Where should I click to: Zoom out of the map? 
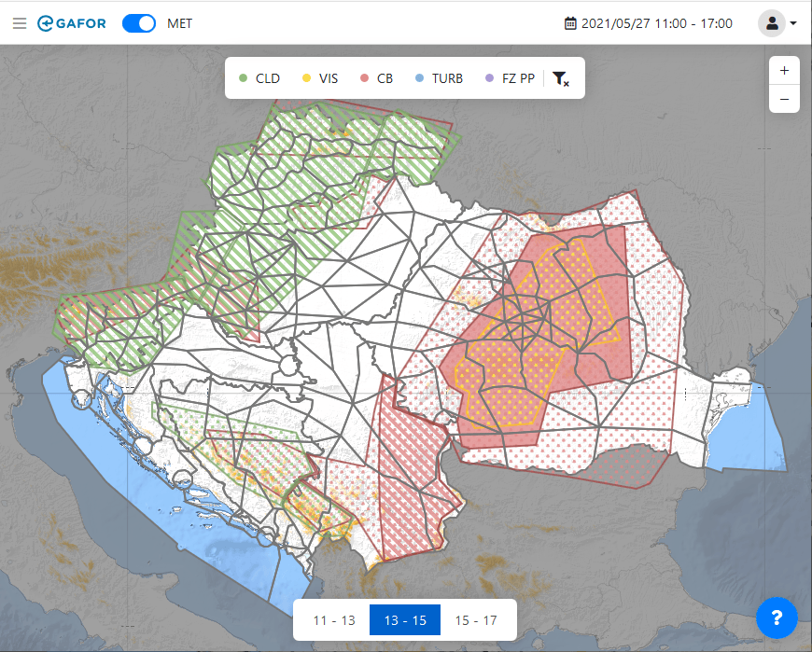pos(784,99)
